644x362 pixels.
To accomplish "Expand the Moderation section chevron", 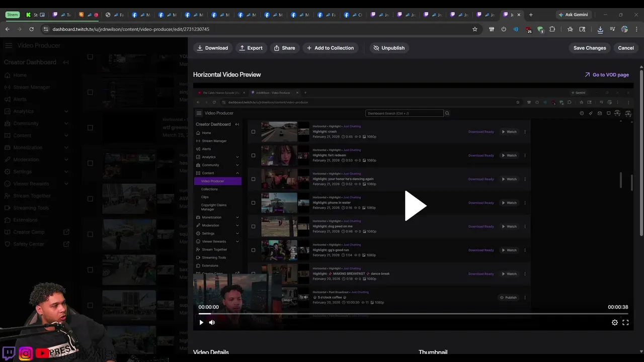I will tap(66, 159).
